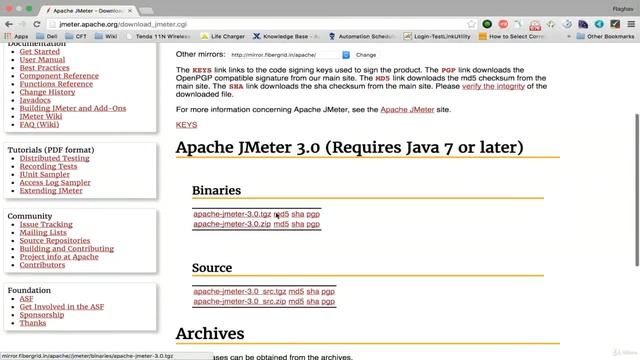Click the blue circular arrow extension icon
640x360 pixels.
[599, 24]
